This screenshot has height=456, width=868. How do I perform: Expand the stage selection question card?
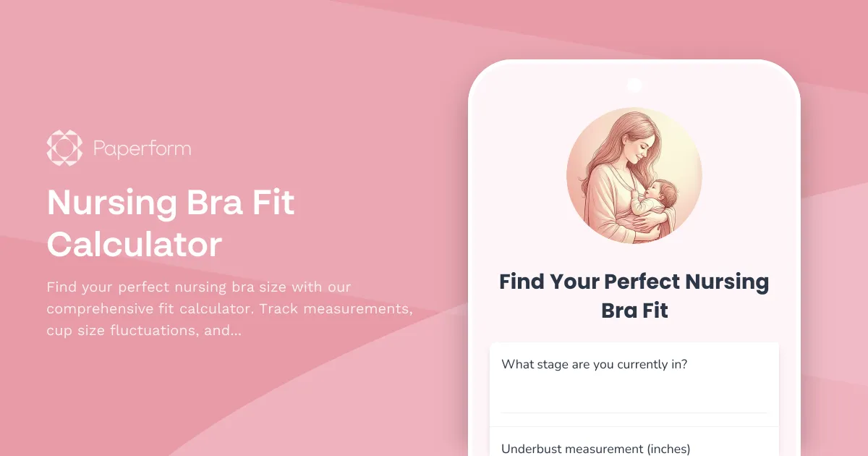[x=634, y=384]
